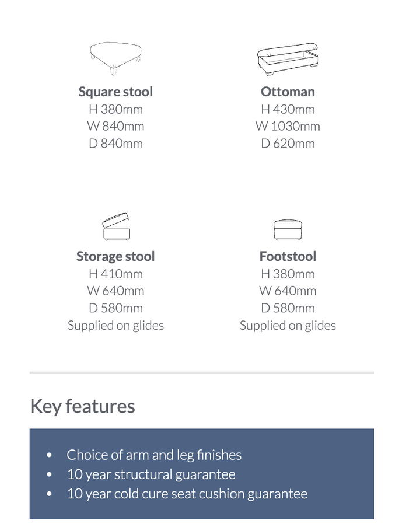This screenshot has height=527, width=420.
Task: Click 10 year cold cure seat cushion guarantee
Action: 187,494
